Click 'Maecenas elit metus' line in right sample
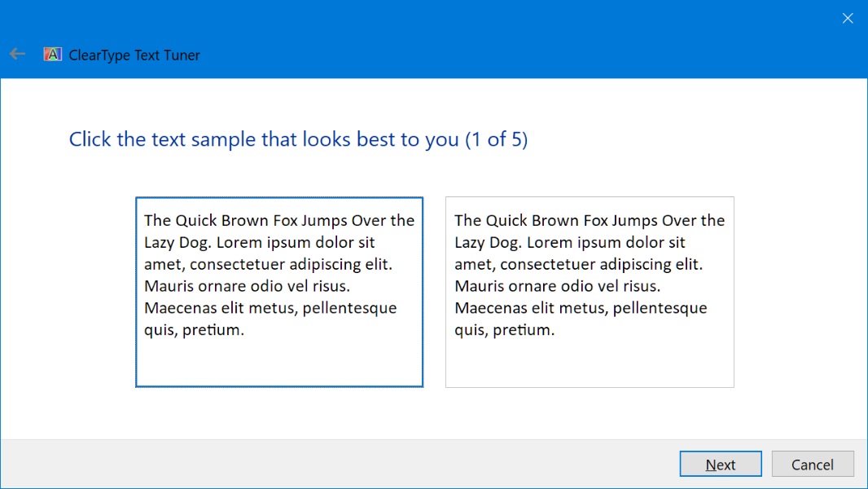Image resolution: width=868 pixels, height=489 pixels. coord(581,308)
